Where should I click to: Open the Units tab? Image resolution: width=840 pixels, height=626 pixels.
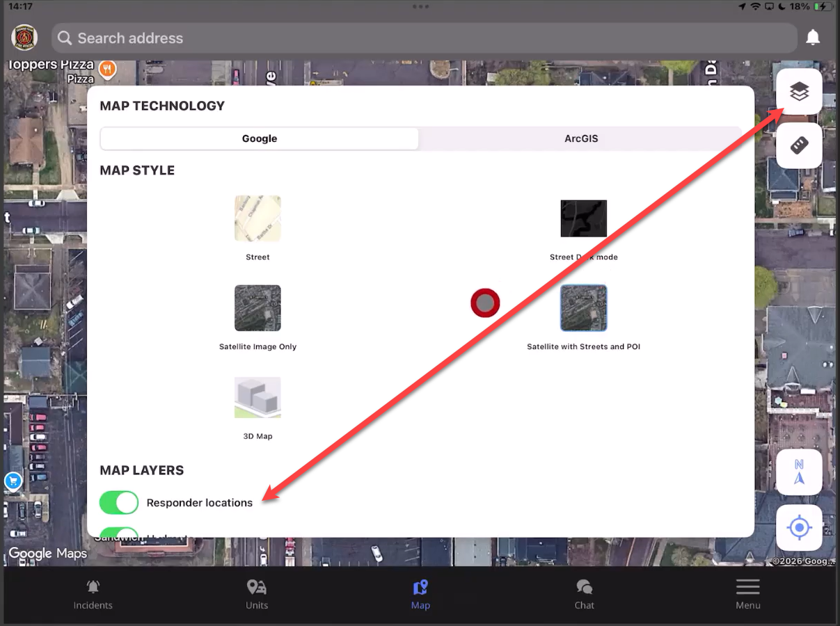pos(257,595)
